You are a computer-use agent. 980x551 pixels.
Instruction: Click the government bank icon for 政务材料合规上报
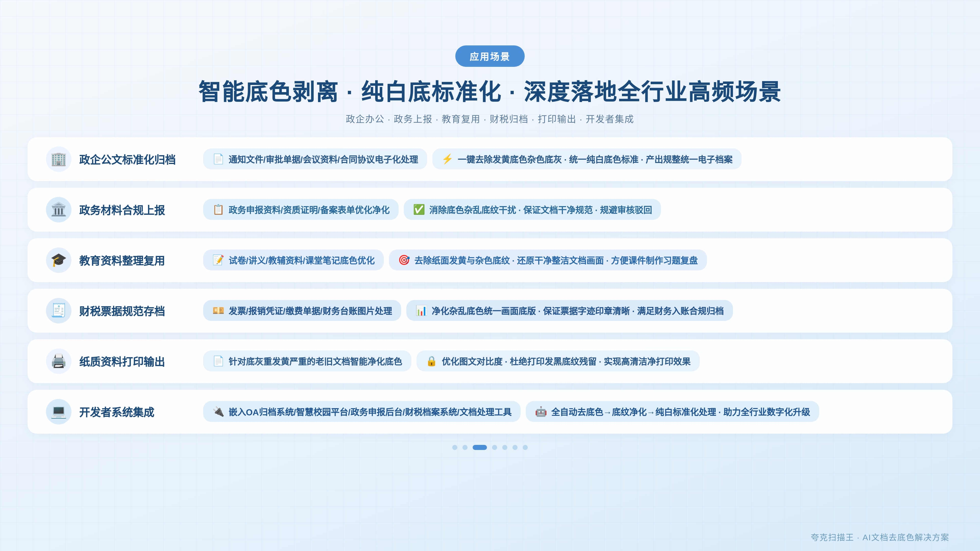tap(59, 210)
